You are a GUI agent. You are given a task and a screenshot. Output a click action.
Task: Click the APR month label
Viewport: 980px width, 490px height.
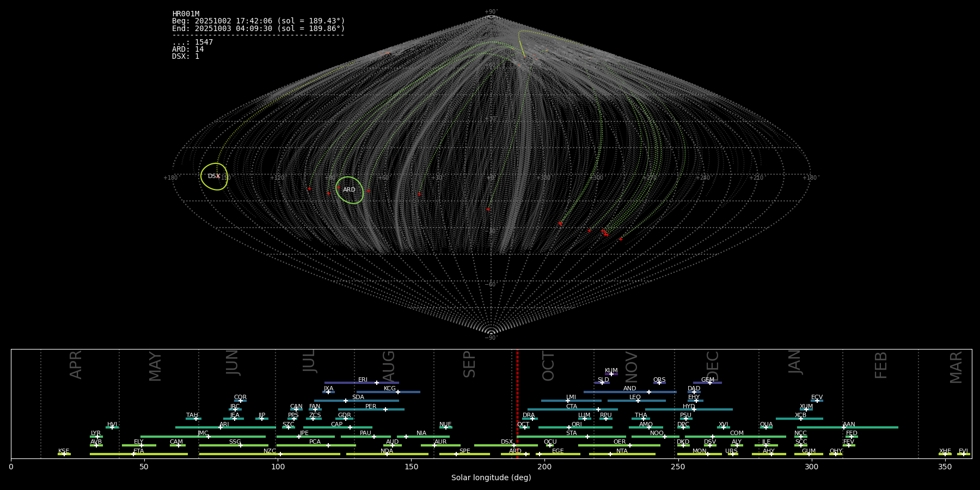coord(76,365)
